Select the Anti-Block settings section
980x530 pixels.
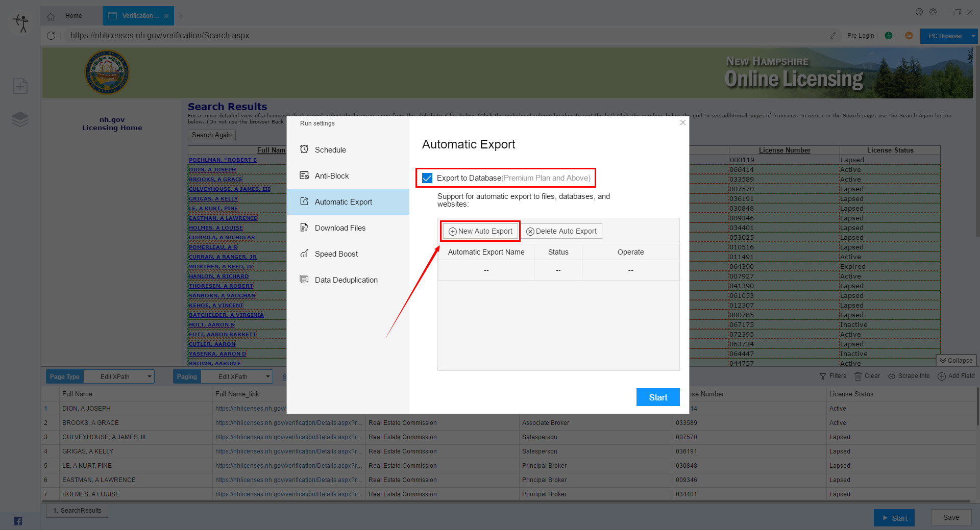tap(331, 175)
